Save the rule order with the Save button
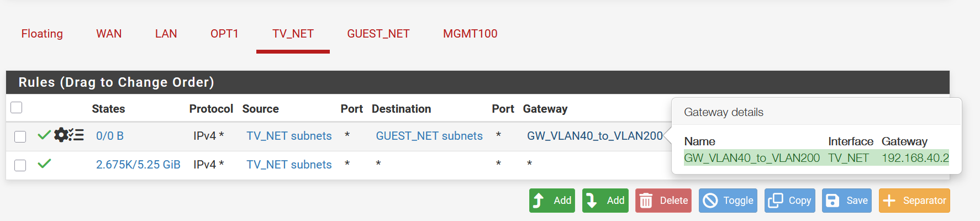Screen dimensions: 980x221 [846, 201]
